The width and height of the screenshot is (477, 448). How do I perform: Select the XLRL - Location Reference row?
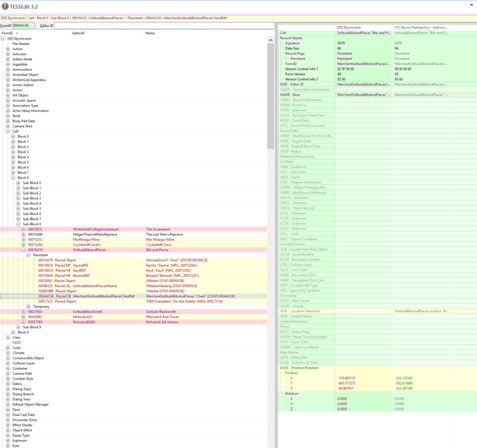point(378,311)
